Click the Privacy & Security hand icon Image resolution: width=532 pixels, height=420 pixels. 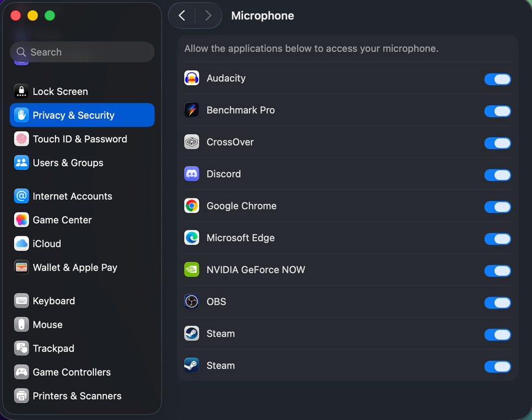[x=21, y=115]
